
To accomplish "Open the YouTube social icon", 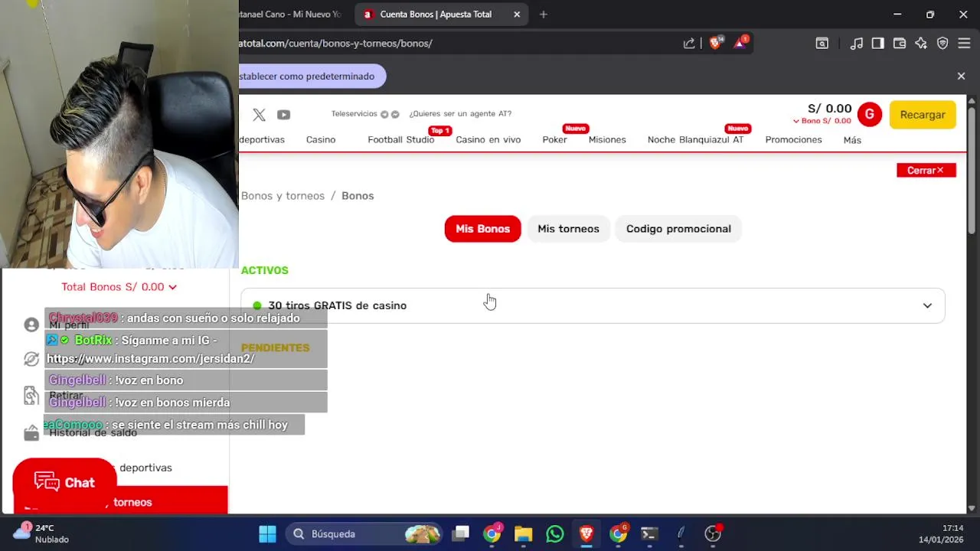I will (283, 115).
